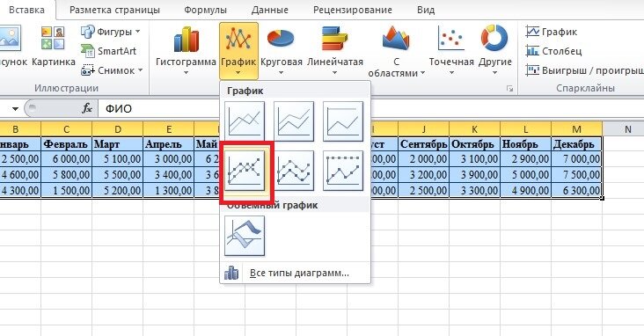Select the cell with 6 300,00

(x=576, y=190)
